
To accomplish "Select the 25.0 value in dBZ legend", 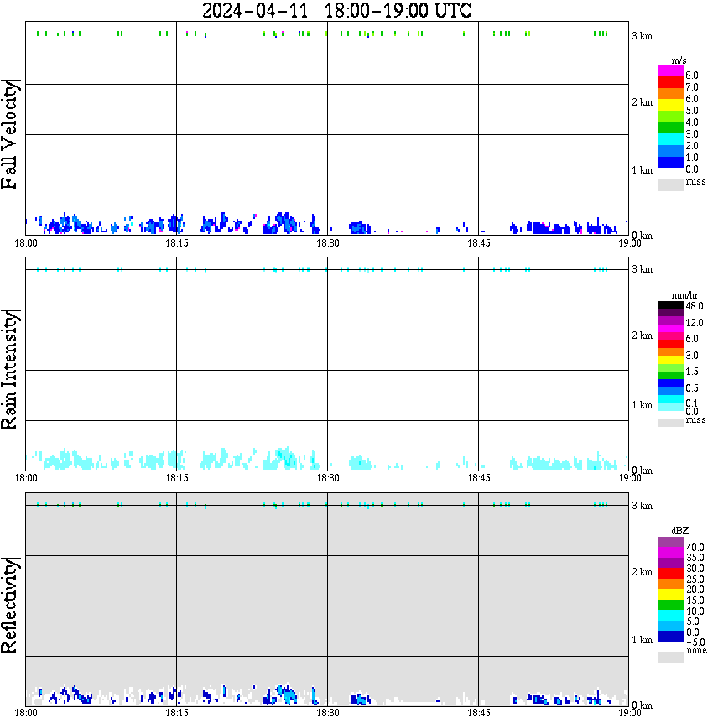I will (x=695, y=579).
